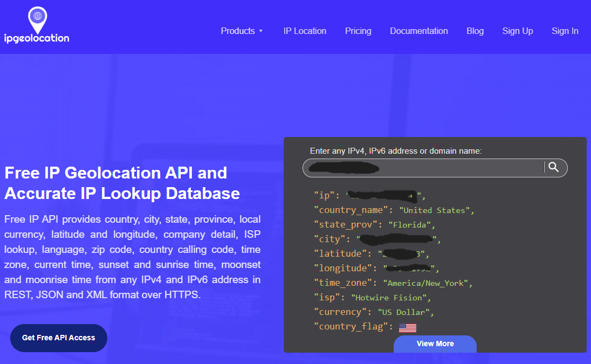Open the IP Location page
The width and height of the screenshot is (591, 364).
click(x=305, y=31)
